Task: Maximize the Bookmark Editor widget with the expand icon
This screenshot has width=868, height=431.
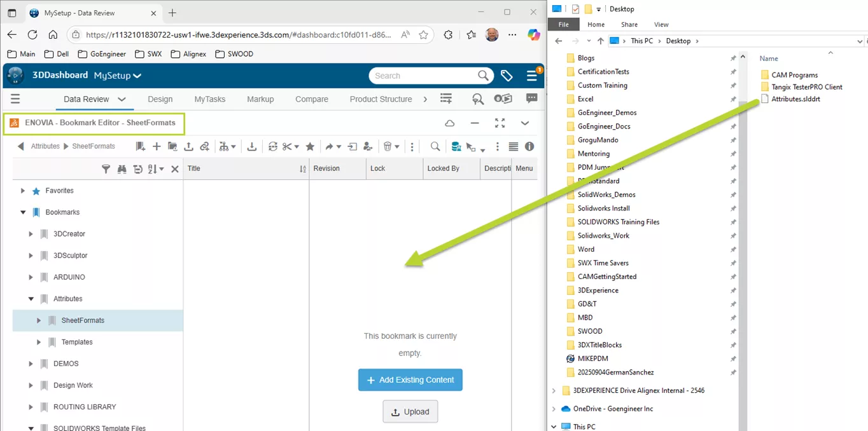Action: 500,123
